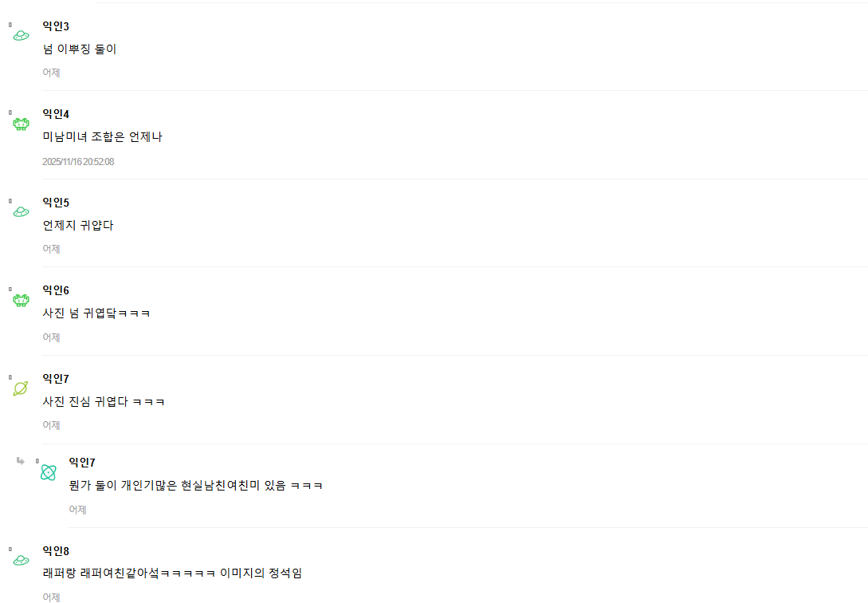The height and width of the screenshot is (603, 868).
Task: Click the invader avatar icon beside 익인6
Action: click(21, 300)
